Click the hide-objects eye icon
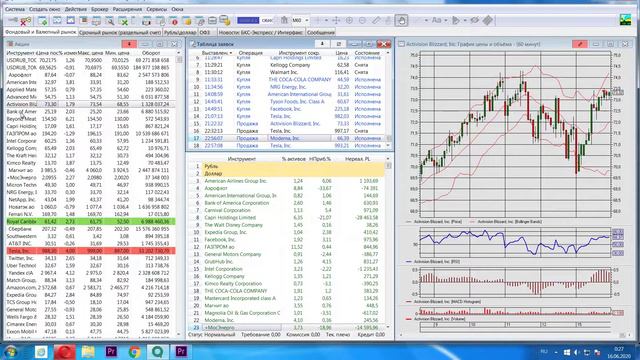This screenshot has height=360, width=640. tap(475, 20)
